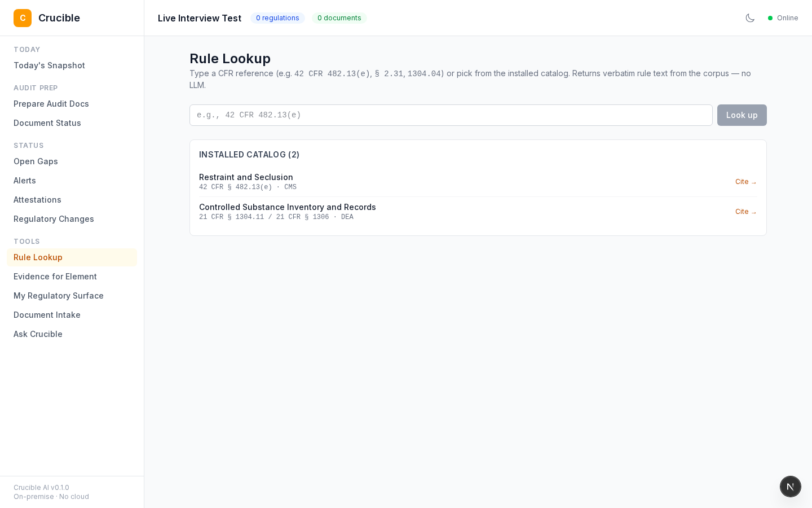Click the '0 documents' badge
This screenshot has width=812, height=508.
339,18
